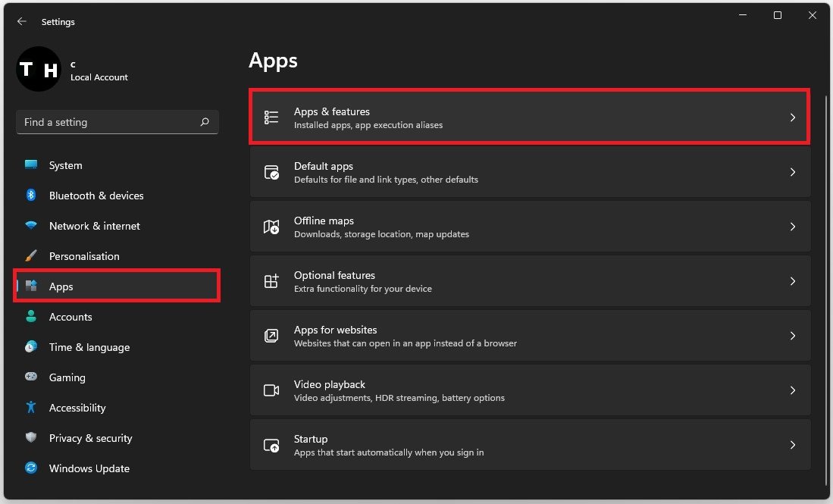Go back using the back arrow
Viewport: 833px width, 504px height.
click(x=21, y=22)
